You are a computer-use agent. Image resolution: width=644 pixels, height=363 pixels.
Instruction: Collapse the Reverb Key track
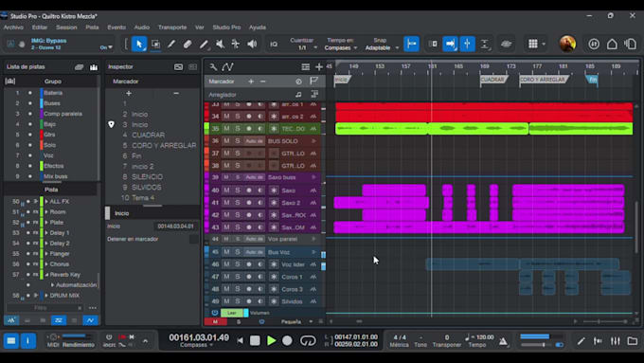pos(46,275)
